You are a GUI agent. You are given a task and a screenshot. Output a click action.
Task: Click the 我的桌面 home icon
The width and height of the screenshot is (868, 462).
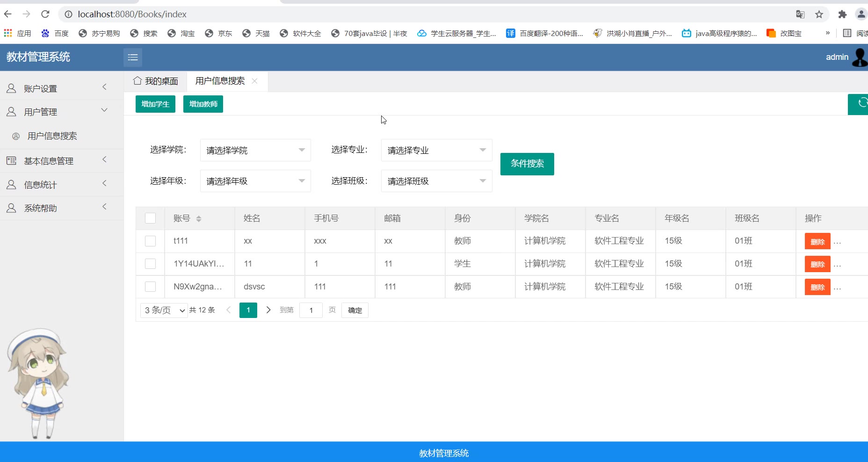137,81
